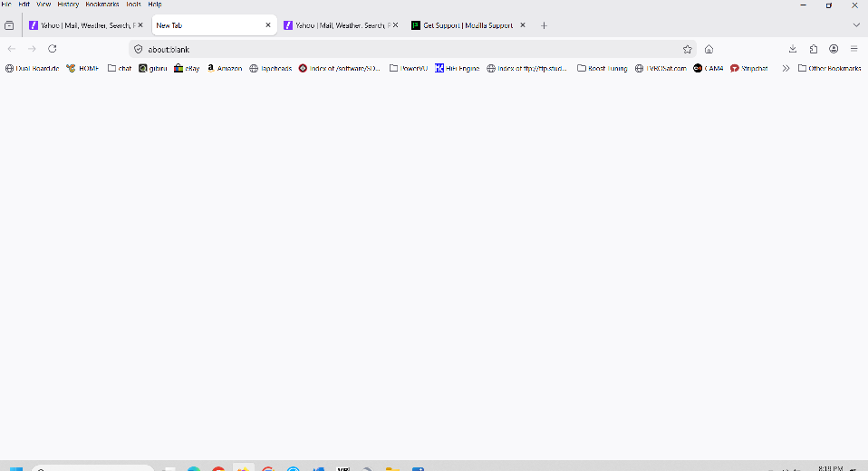Open the Help menu
Viewport: 868px width, 471px height.
pyautogui.click(x=154, y=4)
